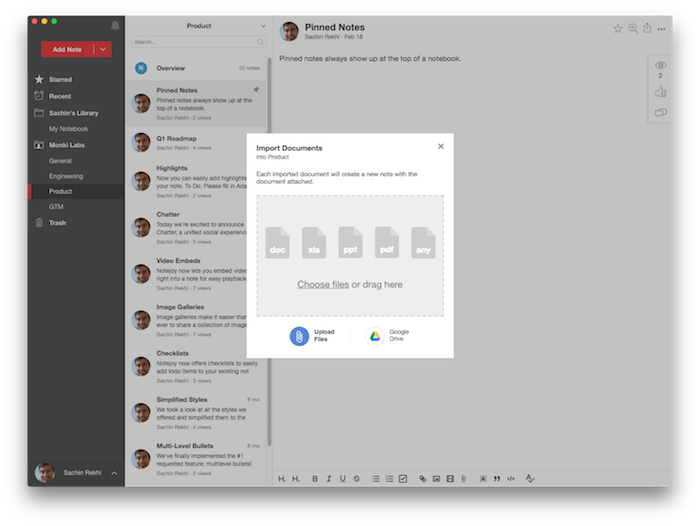700x526 pixels.
Task: Open the share icon in note header
Action: click(x=647, y=29)
